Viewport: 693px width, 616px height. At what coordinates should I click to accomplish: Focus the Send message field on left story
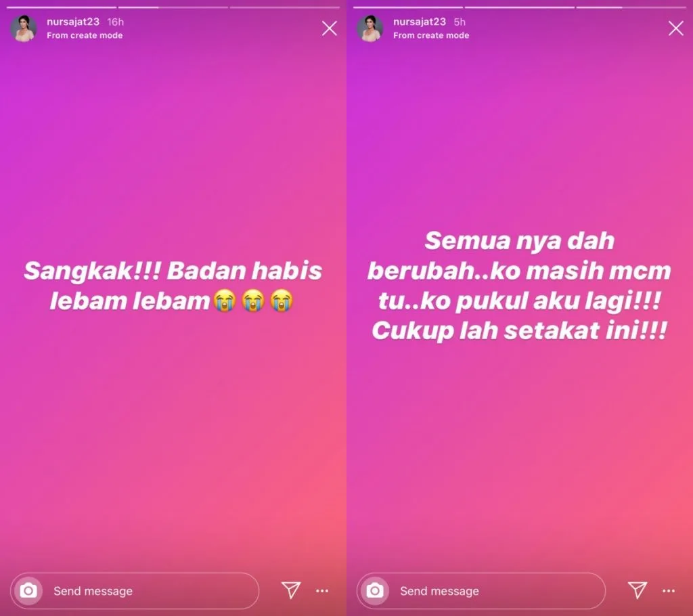[135, 591]
